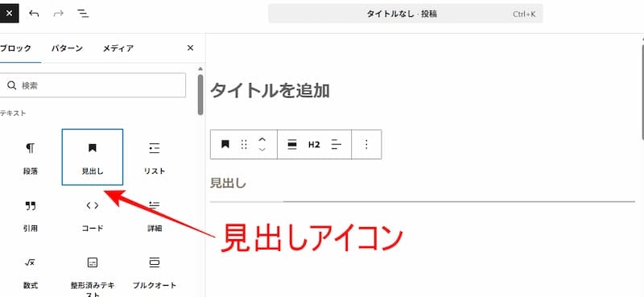The width and height of the screenshot is (644, 297).
Task: Close the block inserter toggle button
Action: 9,14
